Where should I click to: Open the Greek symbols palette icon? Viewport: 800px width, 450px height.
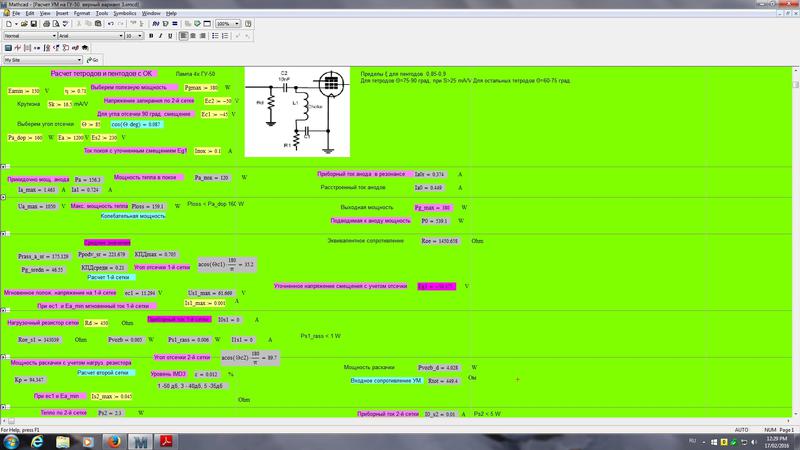[x=76, y=47]
